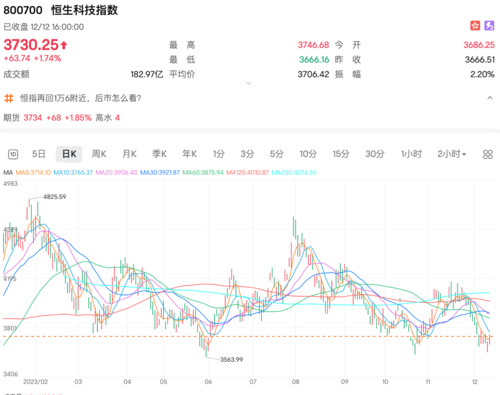Click the open price 3686.25
Image resolution: width=500 pixels, height=395 pixels.
[479, 45]
